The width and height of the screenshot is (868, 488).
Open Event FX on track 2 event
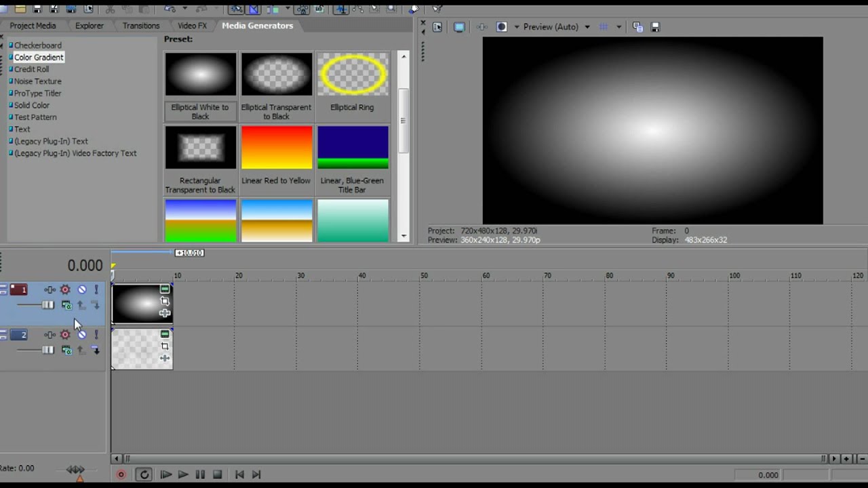165,358
